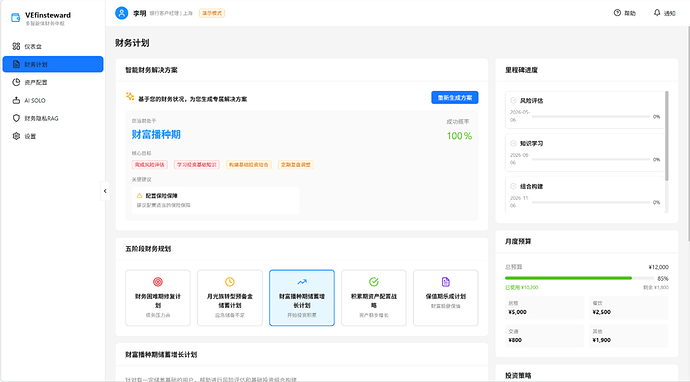Click the red target icon on the first stage card
This screenshot has width=690, height=382.
(158, 282)
